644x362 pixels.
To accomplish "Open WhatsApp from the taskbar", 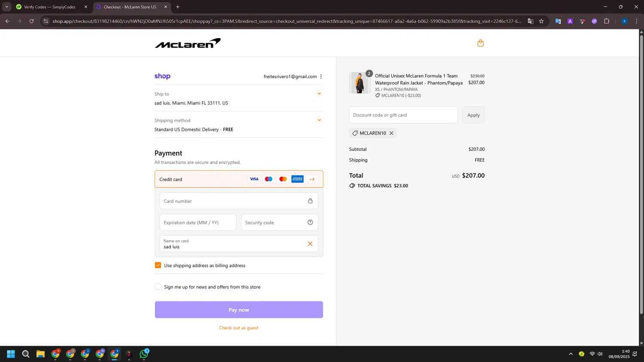I will coord(144,354).
